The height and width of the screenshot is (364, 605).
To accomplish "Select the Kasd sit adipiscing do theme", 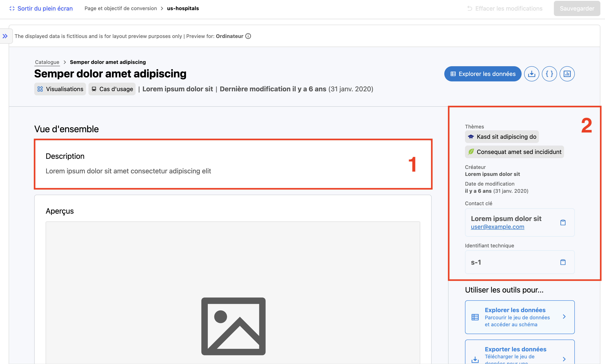I will click(x=502, y=137).
